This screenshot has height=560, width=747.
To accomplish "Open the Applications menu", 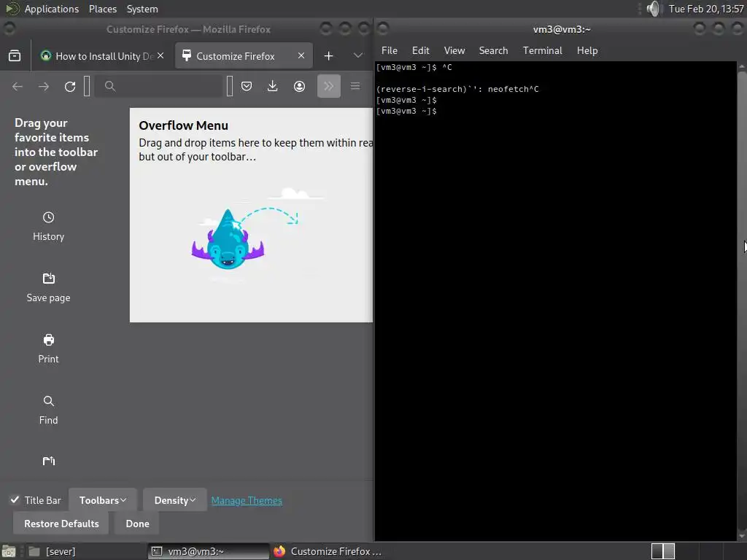I will pyautogui.click(x=52, y=9).
